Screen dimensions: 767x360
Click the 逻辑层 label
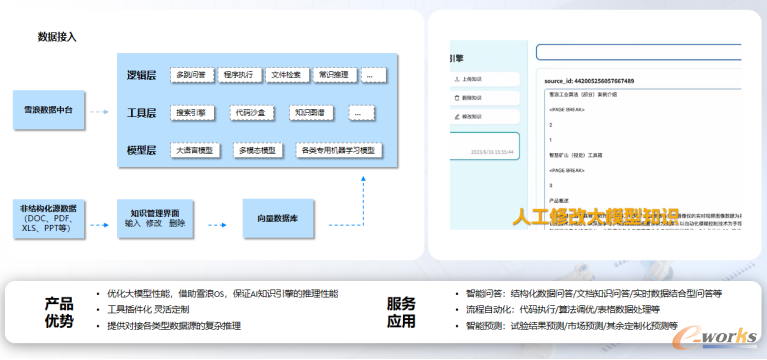[141, 75]
